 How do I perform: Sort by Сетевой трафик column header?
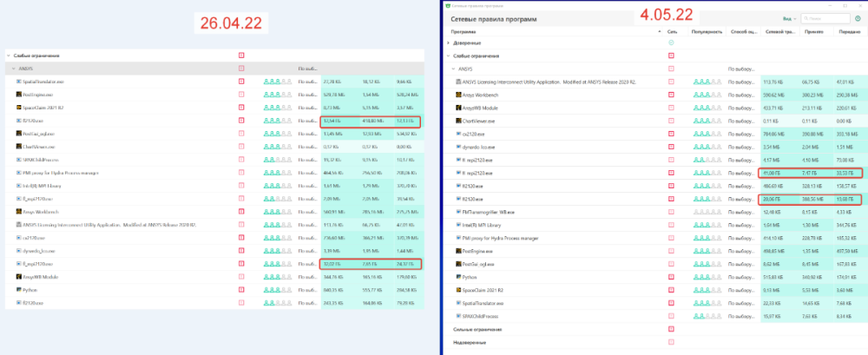(x=779, y=31)
